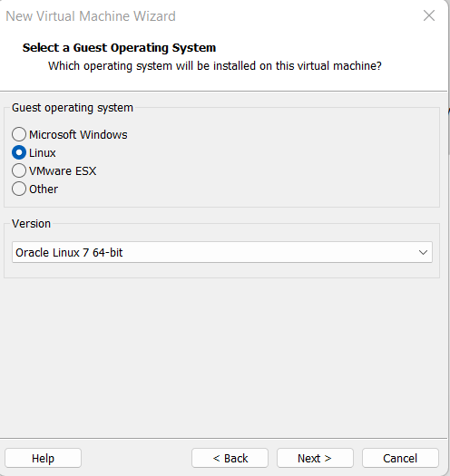This screenshot has height=476, width=450.
Task: Click the 'Version' group label
Action: tap(31, 224)
